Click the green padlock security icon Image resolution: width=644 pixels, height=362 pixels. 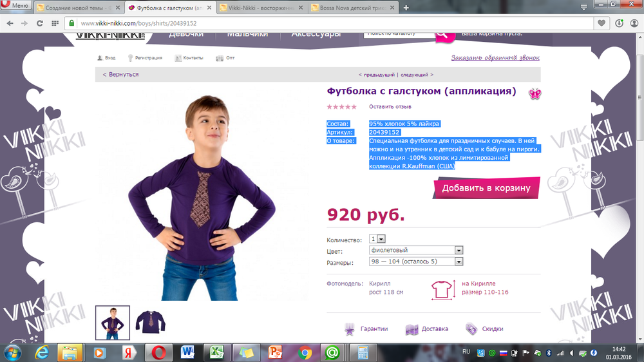[x=71, y=23]
